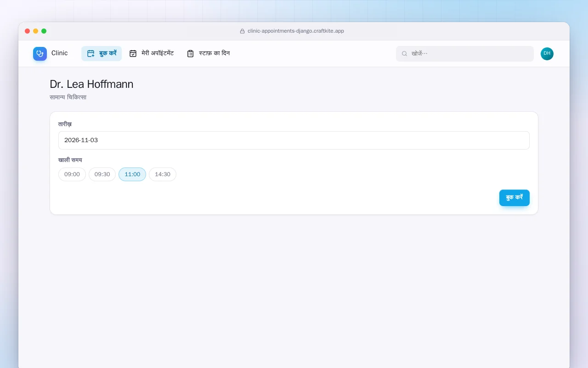The width and height of the screenshot is (588, 368).
Task: Click the green window maximize button
Action: [44, 31]
